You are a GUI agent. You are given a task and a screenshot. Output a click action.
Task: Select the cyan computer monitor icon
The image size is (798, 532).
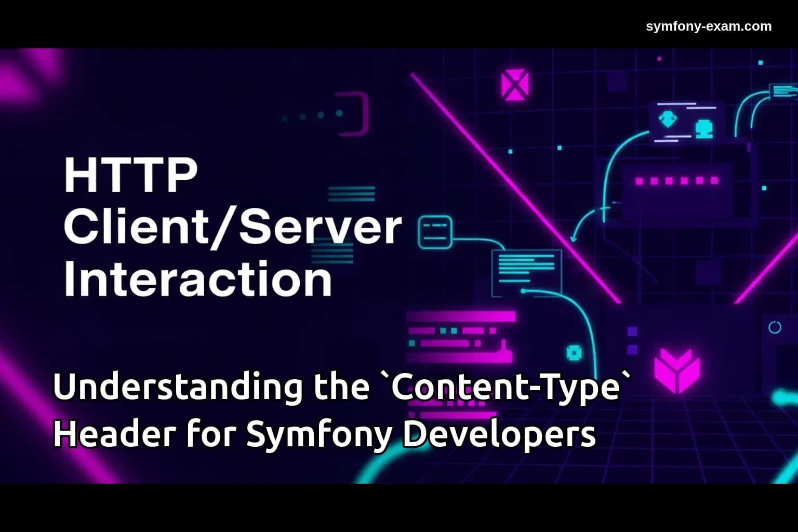click(x=703, y=128)
